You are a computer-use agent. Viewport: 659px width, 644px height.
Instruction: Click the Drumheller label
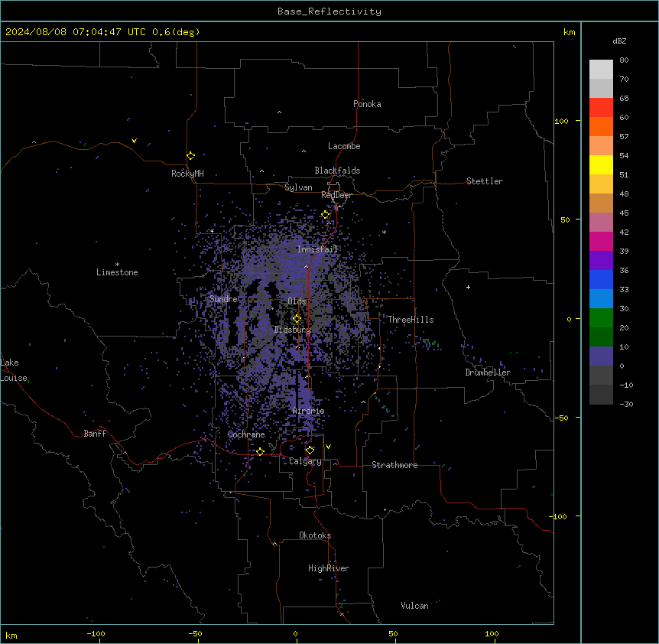[x=488, y=372]
